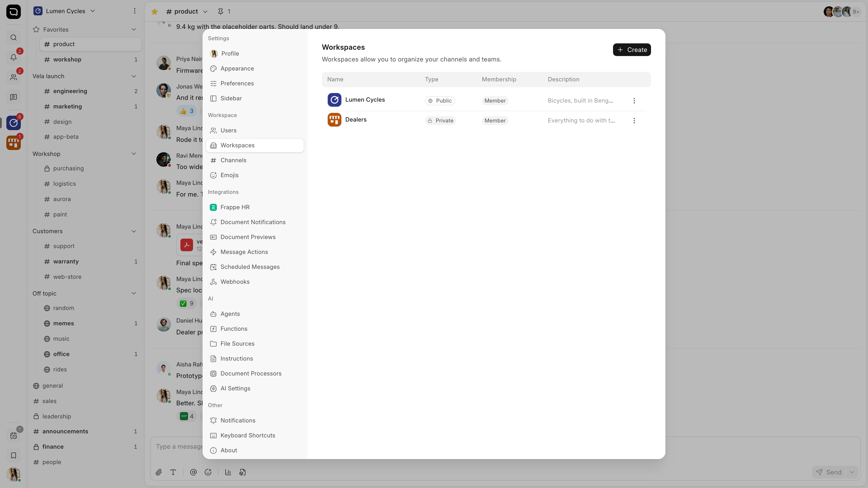Screen dimensions: 868x488
Task: Open the Scheduled Messages settings
Action: pos(255,267)
